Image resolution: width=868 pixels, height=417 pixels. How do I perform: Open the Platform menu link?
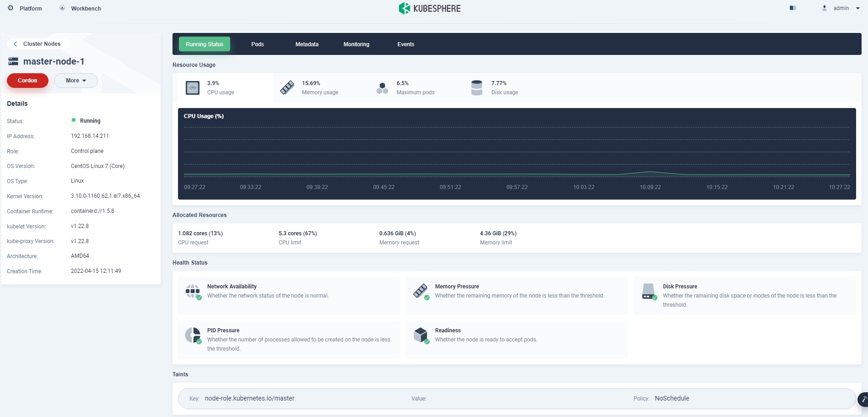(31, 8)
